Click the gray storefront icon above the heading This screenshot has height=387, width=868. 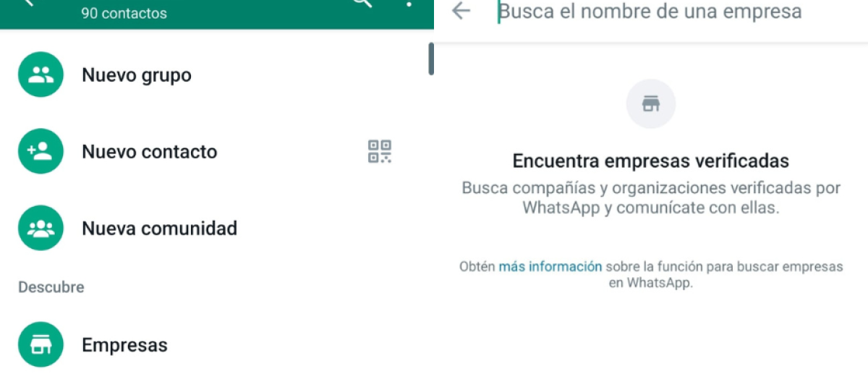651,104
